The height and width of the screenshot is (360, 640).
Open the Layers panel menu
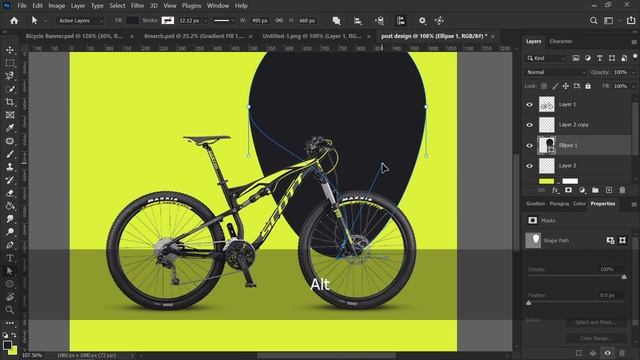click(634, 42)
